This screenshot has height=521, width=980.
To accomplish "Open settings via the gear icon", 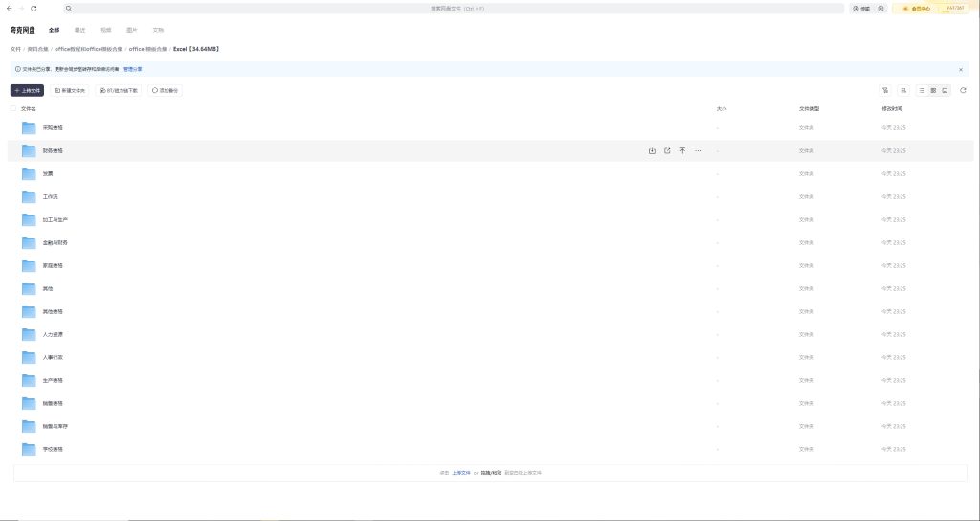I will (x=880, y=8).
